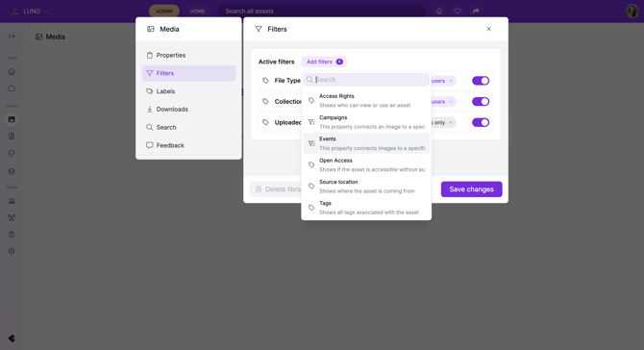Open the LUNO workspace switcher chevron
644x350 pixels.
click(x=46, y=12)
